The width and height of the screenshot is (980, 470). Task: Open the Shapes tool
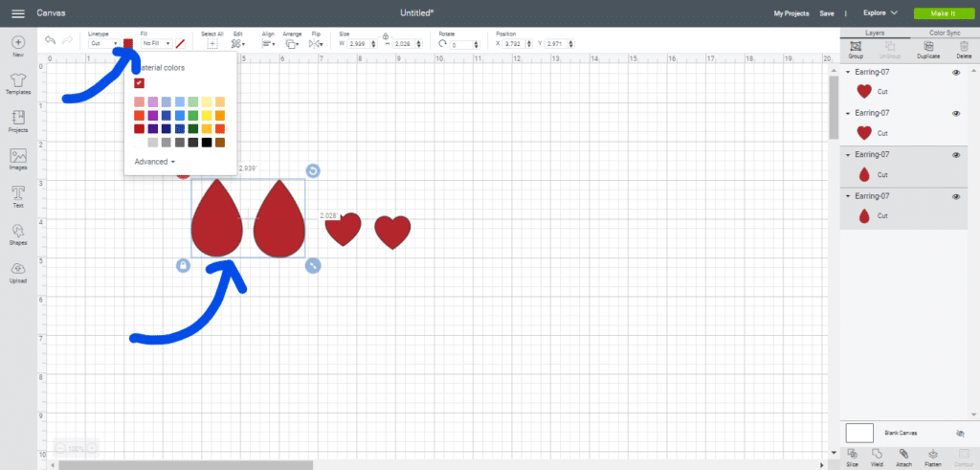pos(18,235)
